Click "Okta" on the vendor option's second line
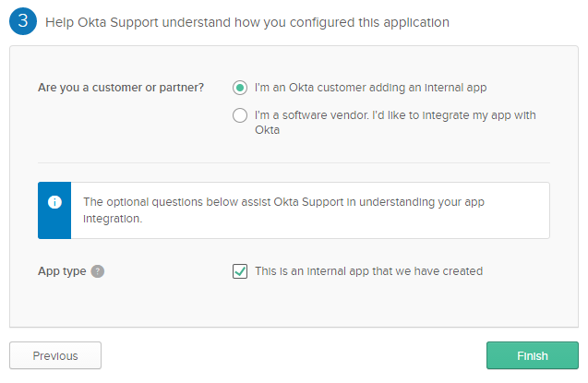The height and width of the screenshot is (383, 588). [268, 130]
